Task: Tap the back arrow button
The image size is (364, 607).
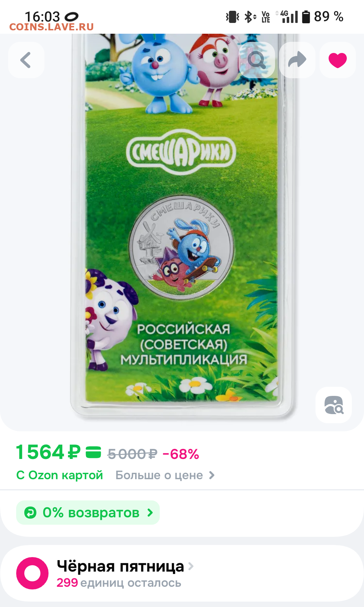Action: [x=26, y=60]
